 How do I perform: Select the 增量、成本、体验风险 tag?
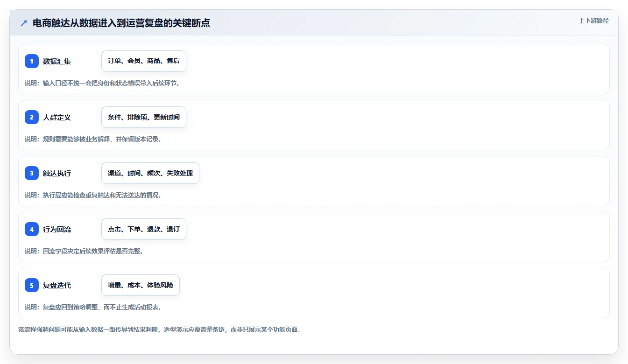(x=141, y=285)
